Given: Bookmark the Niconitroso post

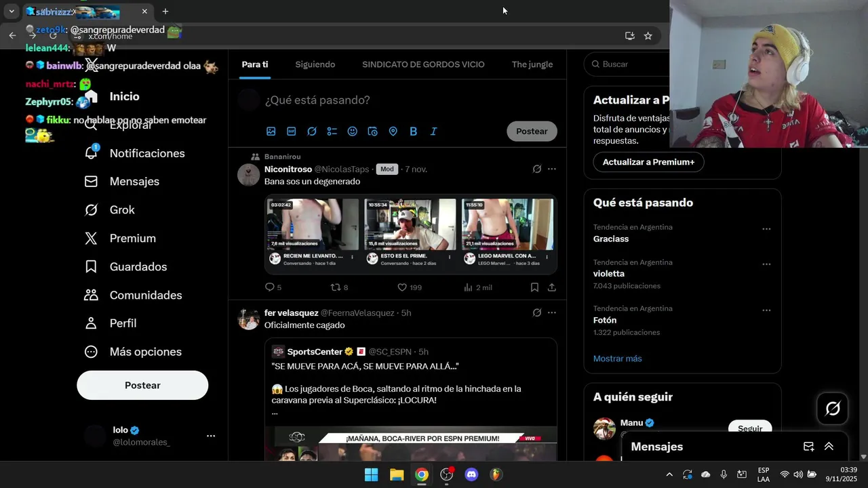Looking at the screenshot, I should [534, 287].
